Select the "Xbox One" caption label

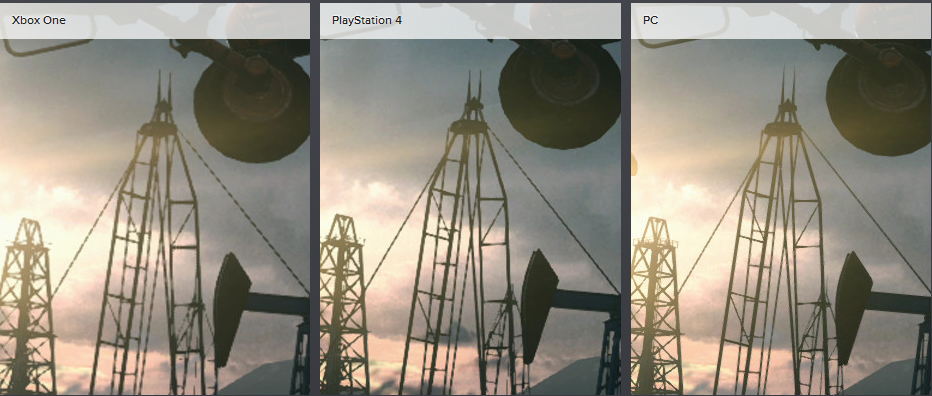39,20
